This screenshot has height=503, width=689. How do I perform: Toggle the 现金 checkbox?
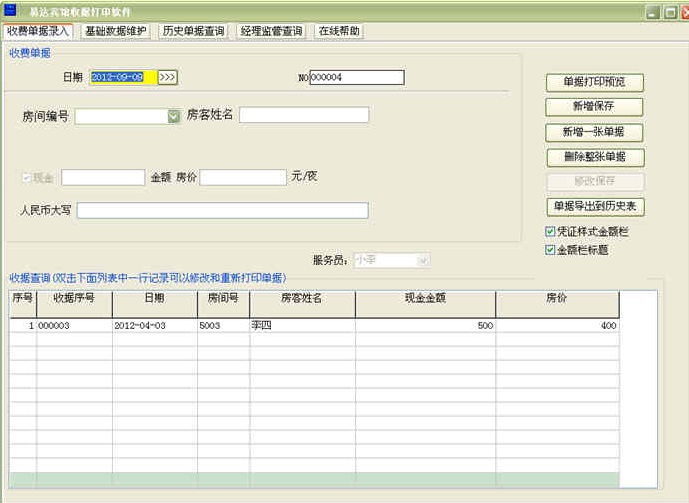[x=27, y=178]
